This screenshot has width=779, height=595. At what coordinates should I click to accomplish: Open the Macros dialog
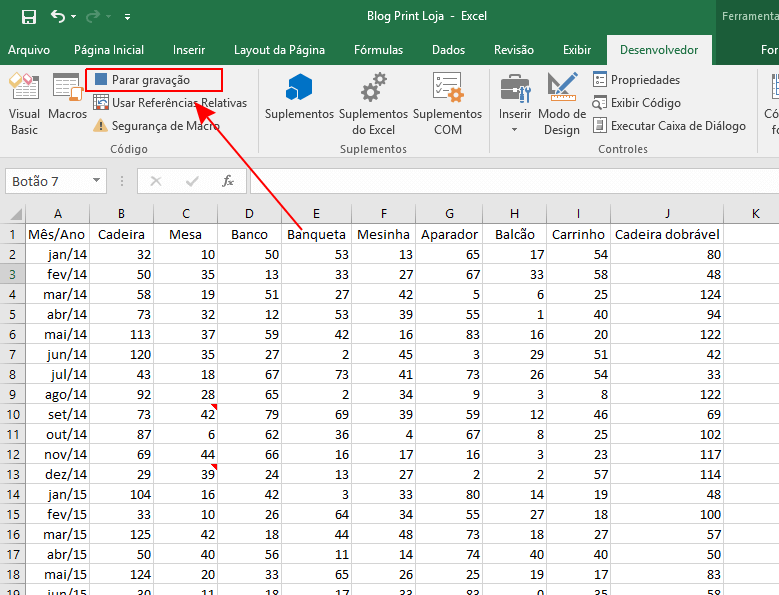click(x=67, y=101)
